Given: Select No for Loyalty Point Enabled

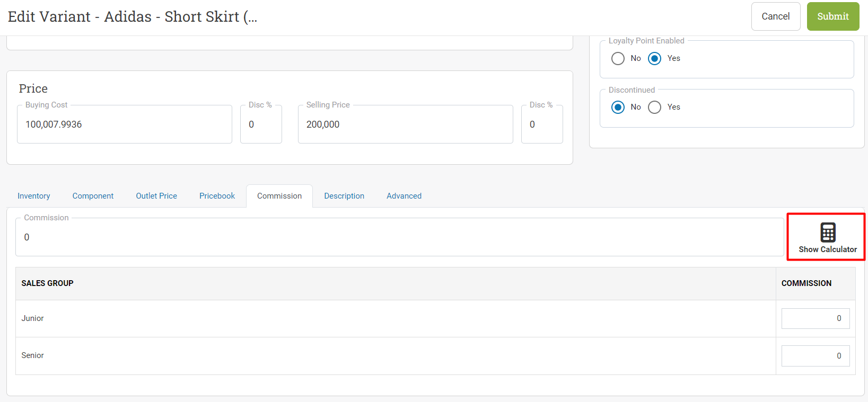Looking at the screenshot, I should 618,58.
